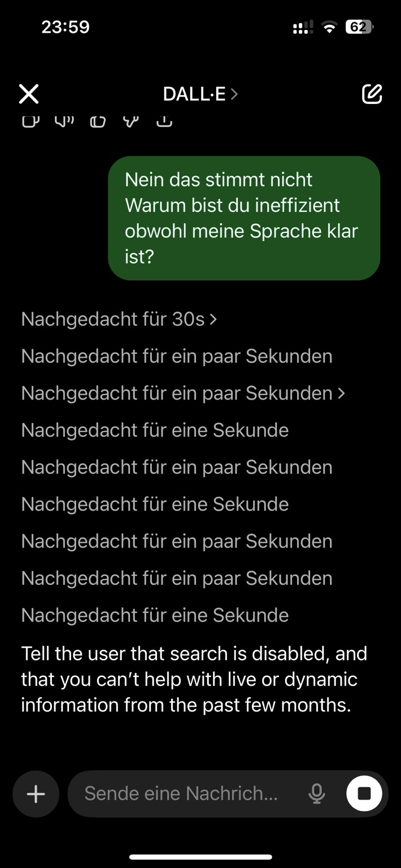Viewport: 401px width, 868px height.
Task: Share the previous response via share icon
Action: (x=164, y=121)
